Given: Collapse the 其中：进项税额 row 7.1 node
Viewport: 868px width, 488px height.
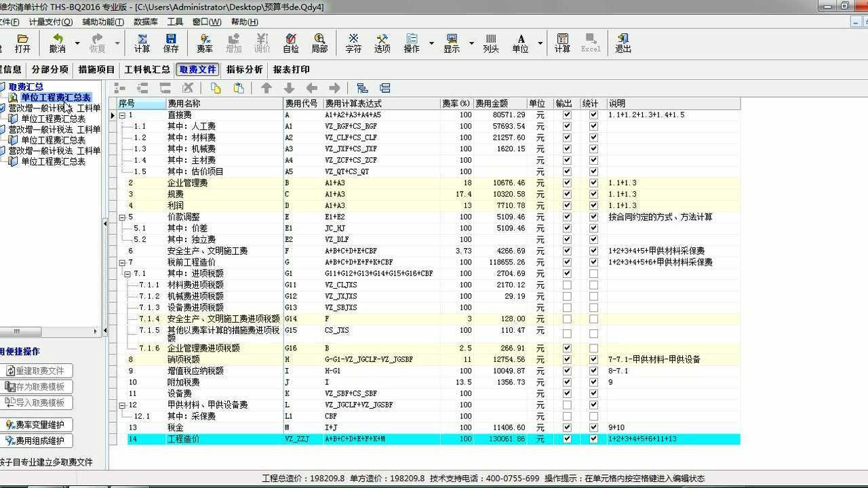Looking at the screenshot, I should pyautogui.click(x=127, y=274).
